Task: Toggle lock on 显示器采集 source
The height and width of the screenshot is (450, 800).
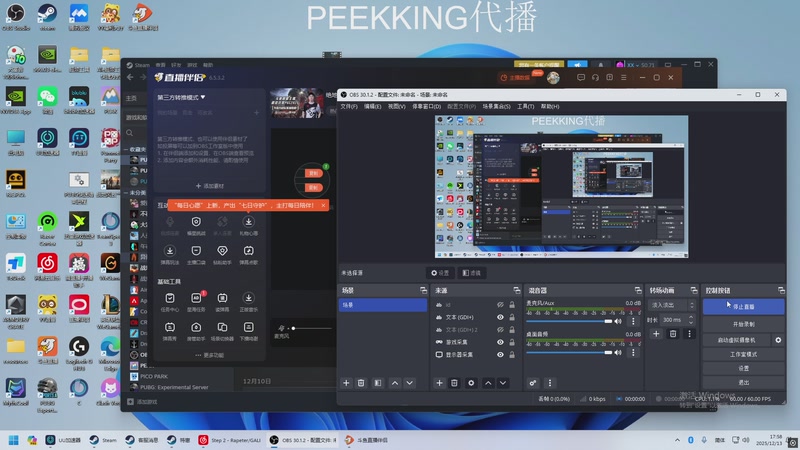Action: click(512, 355)
